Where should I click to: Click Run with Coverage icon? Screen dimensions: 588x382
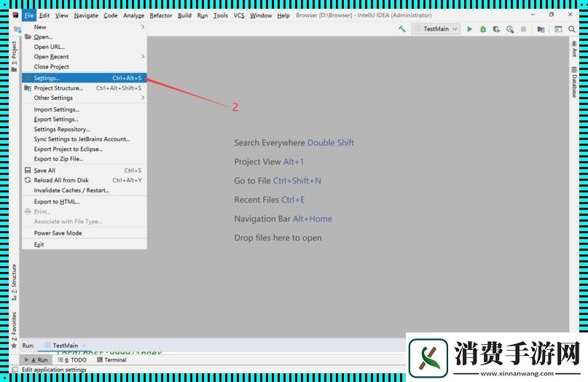tap(496, 29)
